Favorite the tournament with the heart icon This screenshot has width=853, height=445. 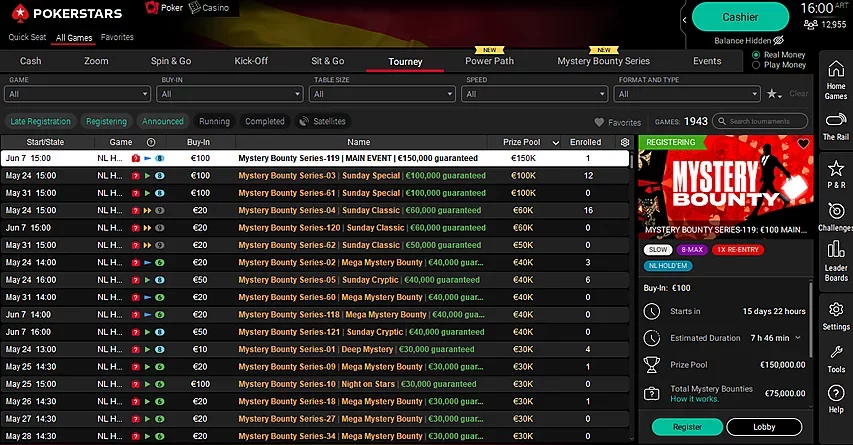coord(803,144)
